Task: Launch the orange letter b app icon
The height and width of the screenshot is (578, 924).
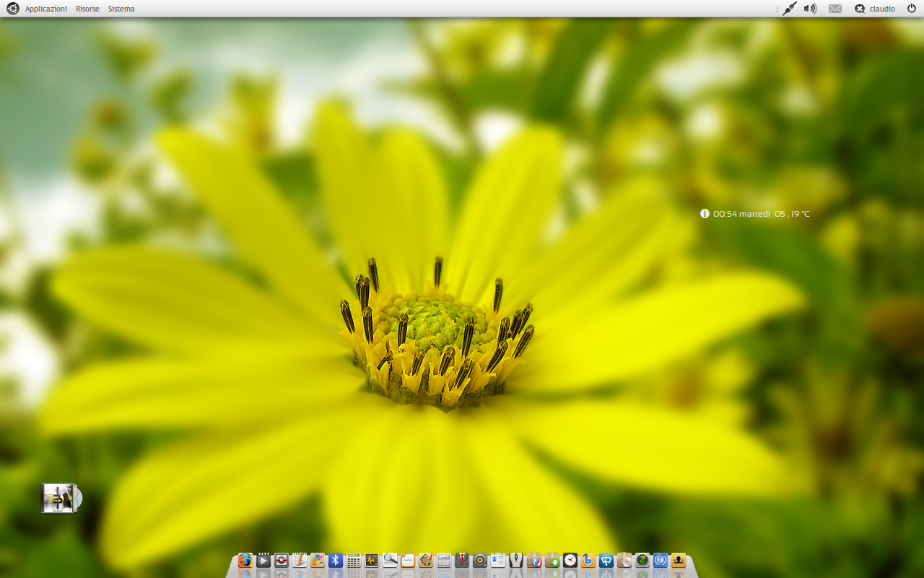Action: tap(588, 561)
